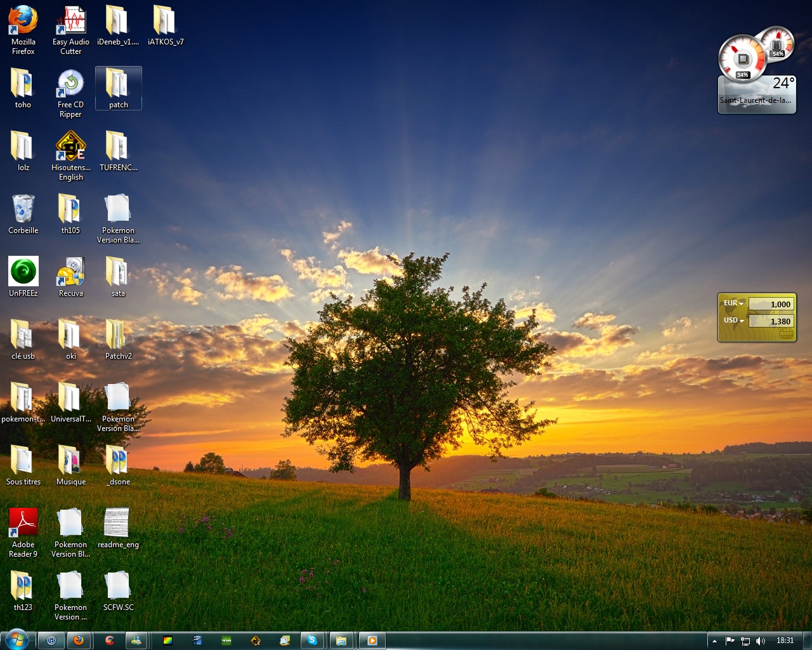
Task: Open the Musique folder on desktop
Action: [70, 463]
